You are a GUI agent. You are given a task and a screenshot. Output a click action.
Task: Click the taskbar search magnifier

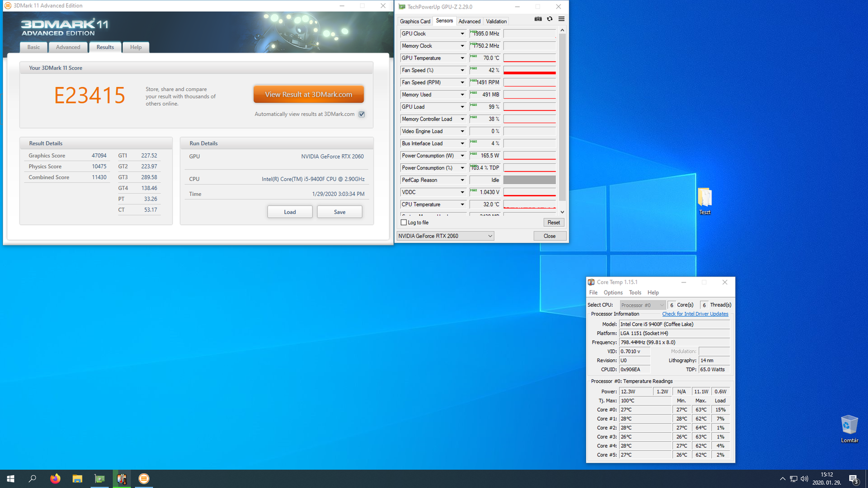click(33, 479)
